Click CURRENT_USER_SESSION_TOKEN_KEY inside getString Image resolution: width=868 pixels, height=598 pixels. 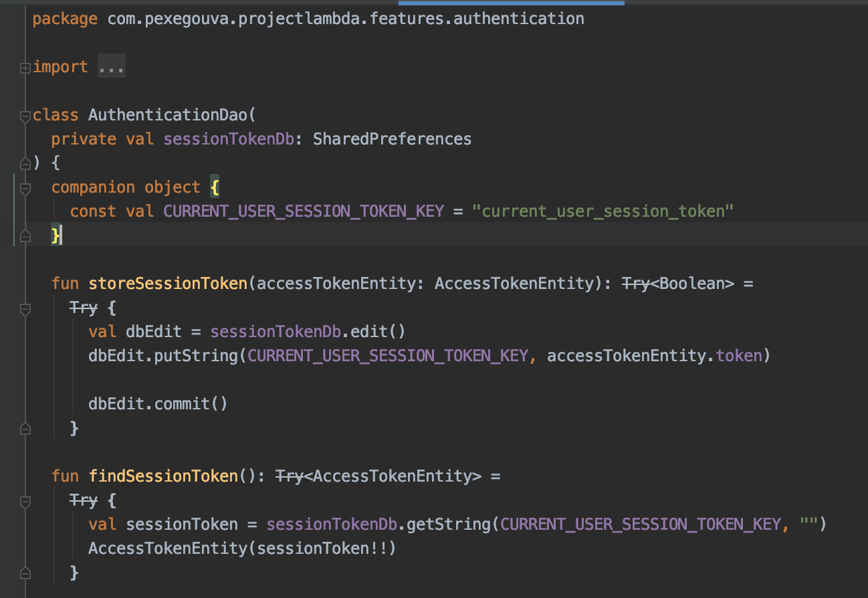click(641, 524)
